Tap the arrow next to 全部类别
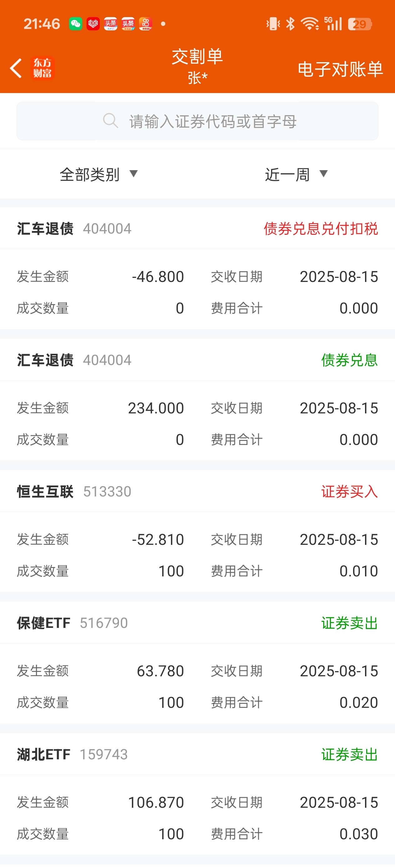The height and width of the screenshot is (868, 395). [133, 174]
